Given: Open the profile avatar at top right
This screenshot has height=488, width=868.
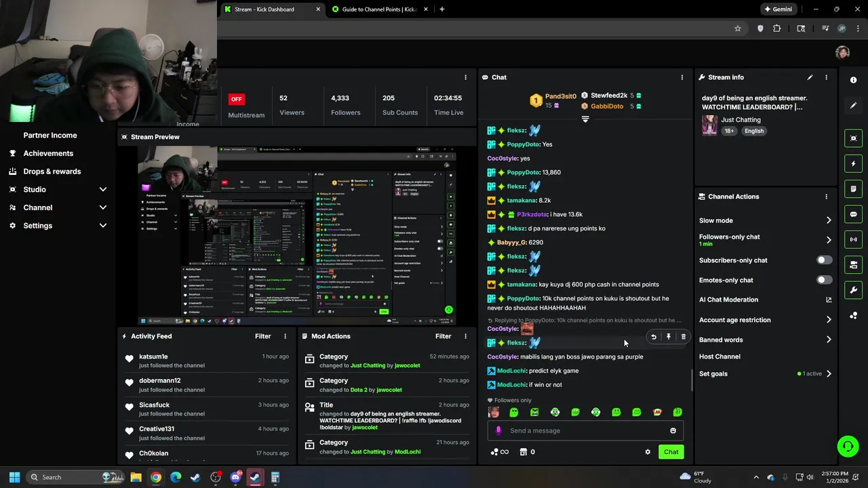Looking at the screenshot, I should pos(842,53).
